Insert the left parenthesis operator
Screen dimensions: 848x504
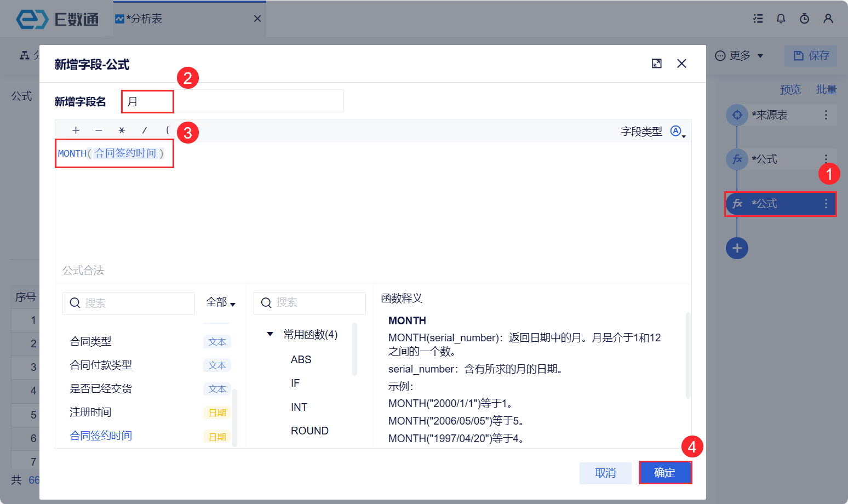point(168,130)
